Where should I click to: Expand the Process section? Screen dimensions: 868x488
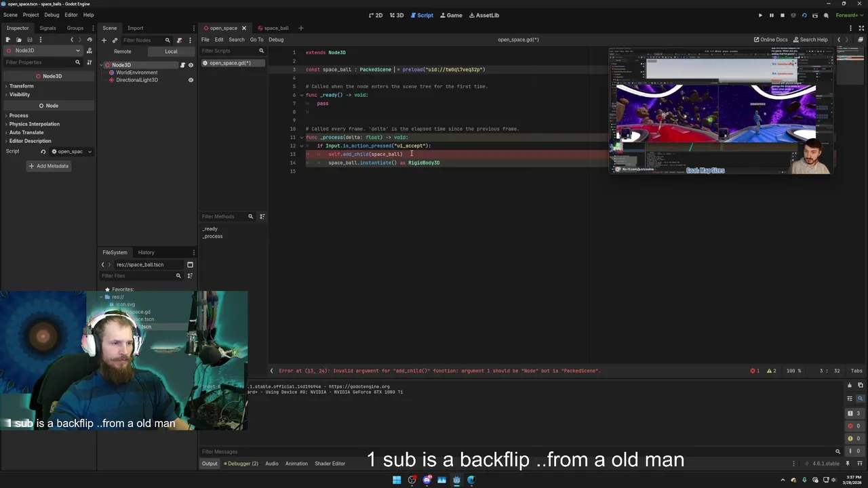tap(19, 116)
